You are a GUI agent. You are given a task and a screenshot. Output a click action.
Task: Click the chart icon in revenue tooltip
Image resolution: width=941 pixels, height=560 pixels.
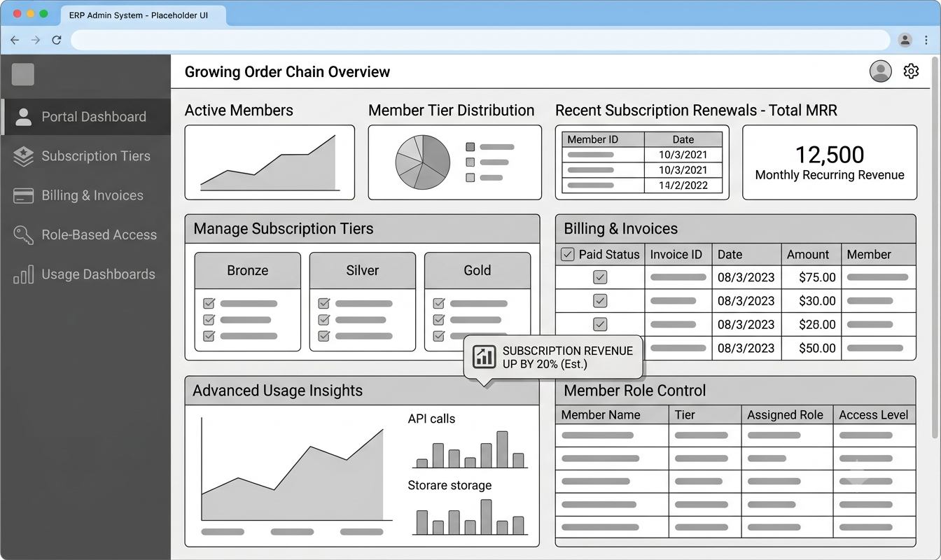pyautogui.click(x=485, y=357)
